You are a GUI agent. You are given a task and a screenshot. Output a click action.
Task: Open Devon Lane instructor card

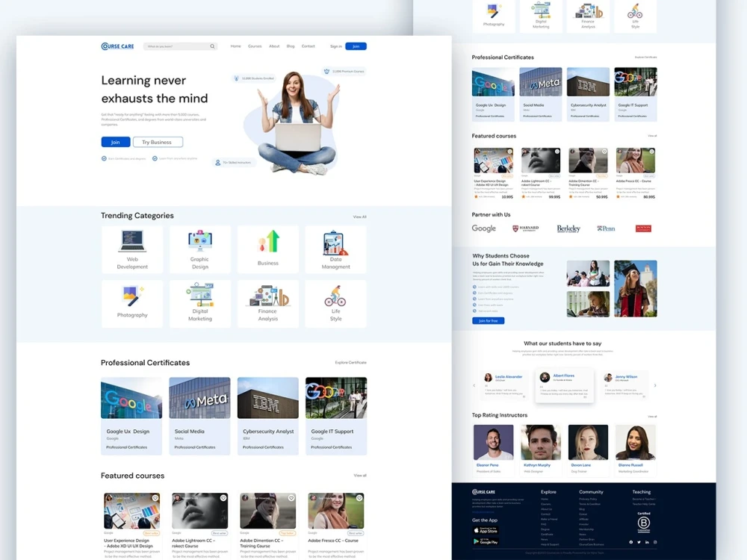pyautogui.click(x=588, y=449)
